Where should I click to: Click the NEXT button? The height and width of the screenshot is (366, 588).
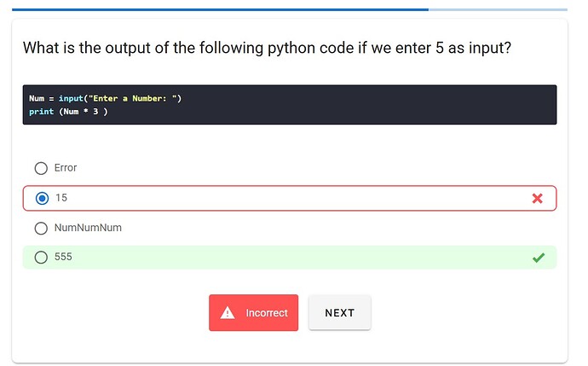[x=339, y=313]
